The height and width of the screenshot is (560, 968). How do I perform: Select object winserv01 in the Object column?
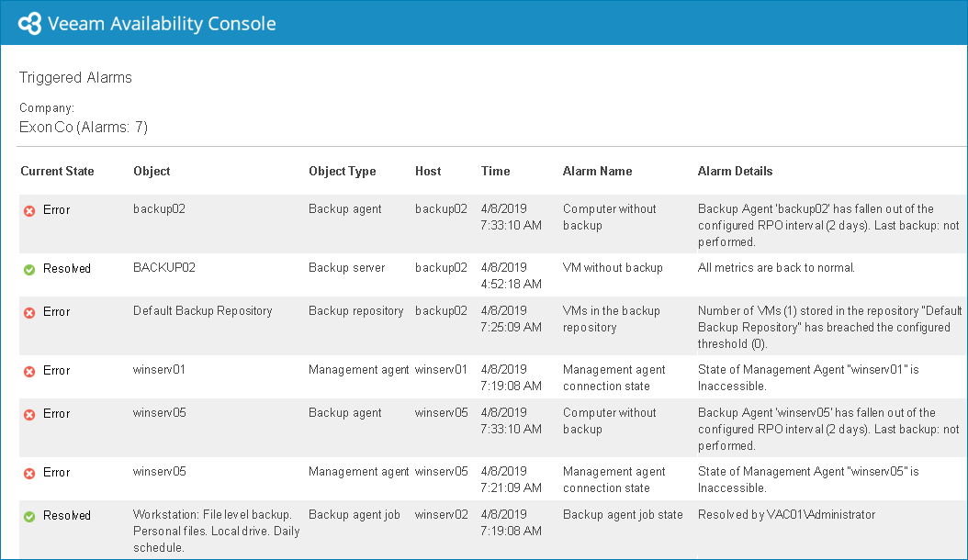click(x=159, y=369)
